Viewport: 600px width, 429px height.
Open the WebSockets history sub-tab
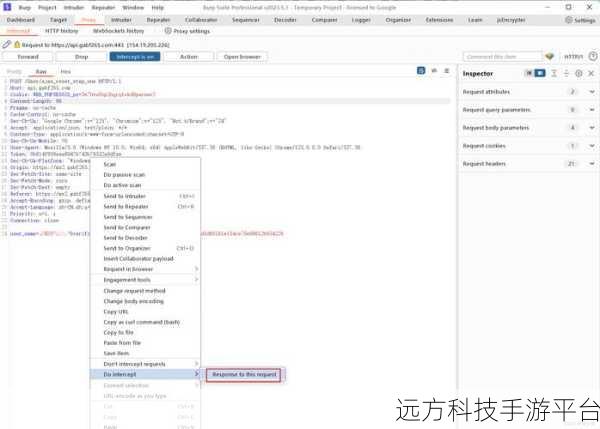click(x=118, y=31)
